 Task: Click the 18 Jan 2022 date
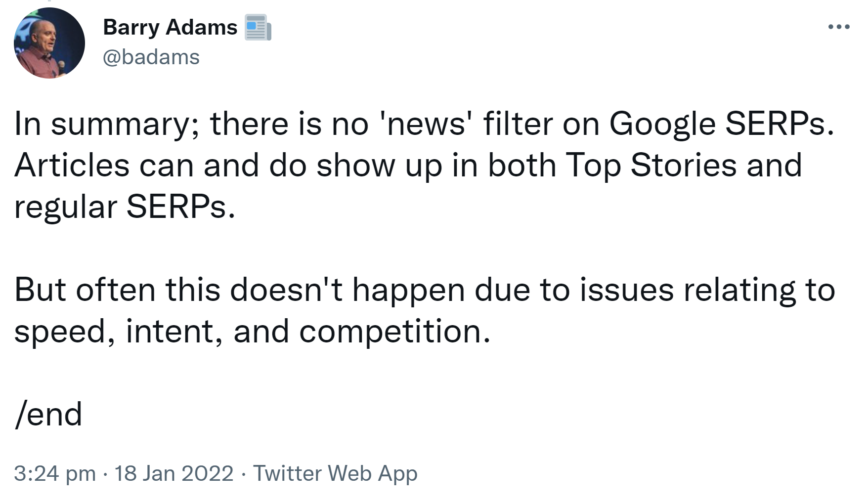pos(174,473)
